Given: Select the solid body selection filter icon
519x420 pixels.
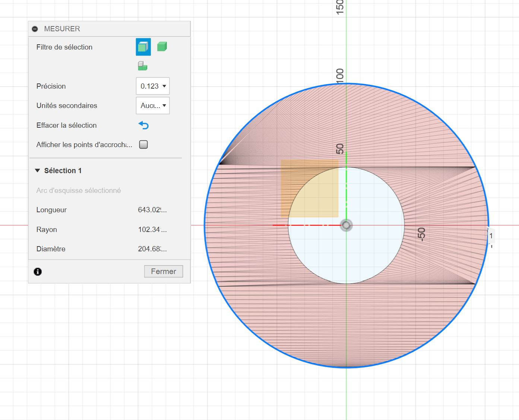Looking at the screenshot, I should (162, 47).
